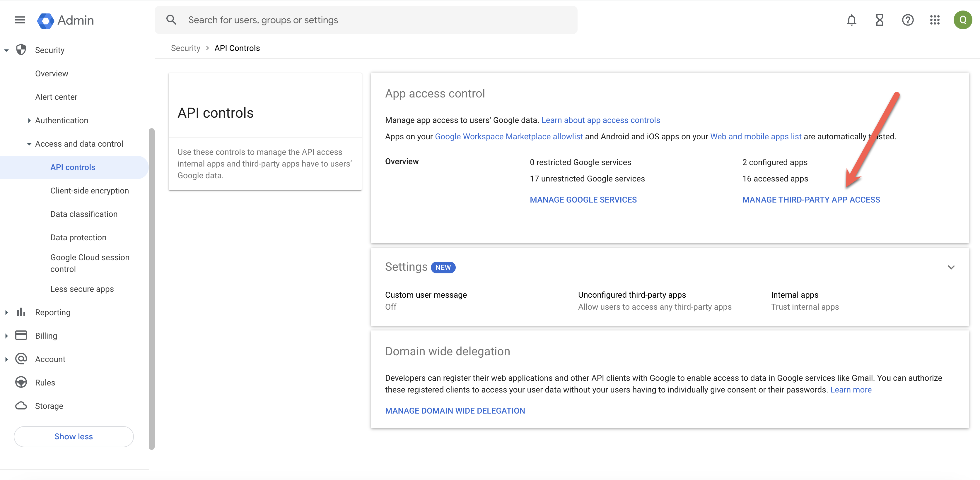Image resolution: width=980 pixels, height=480 pixels.
Task: Click the '2 configured apps' text
Action: (775, 162)
